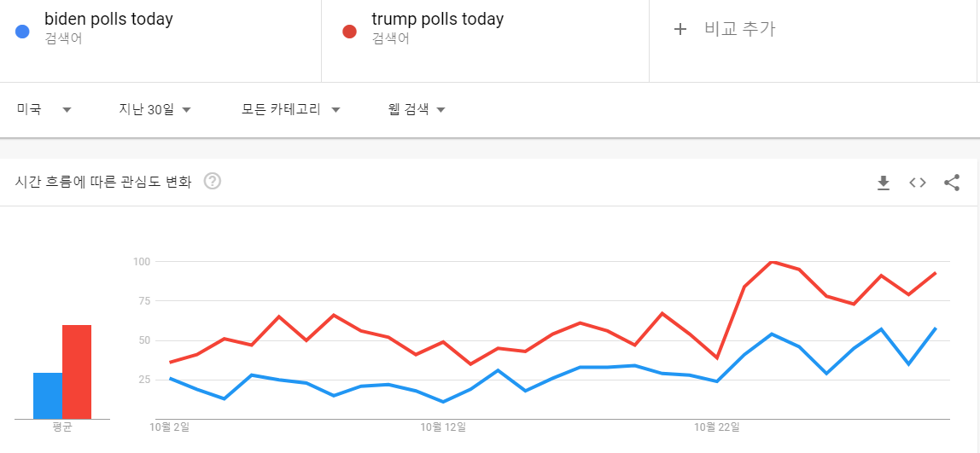Screen dimensions: 980x453
Task: Click the blue average bar
Action: [48, 396]
